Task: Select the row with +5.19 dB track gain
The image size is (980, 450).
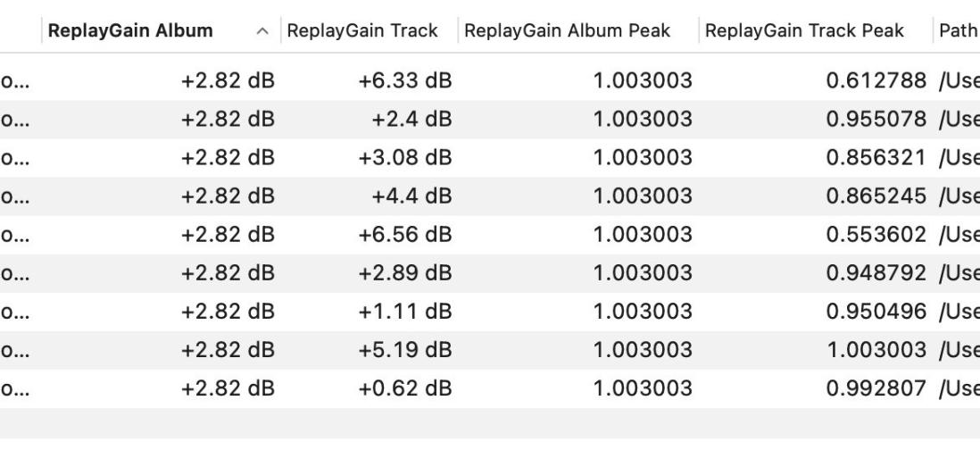Action: [x=405, y=350]
